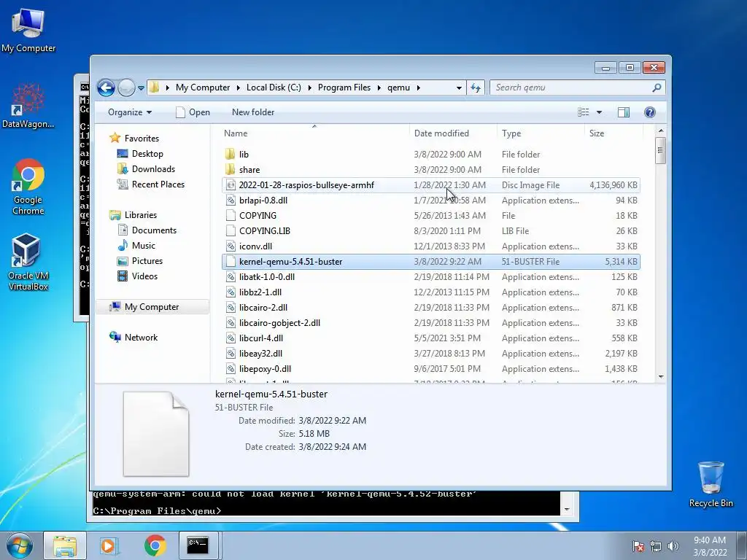
Task: Click the volume icon in system tray
Action: coord(673,546)
